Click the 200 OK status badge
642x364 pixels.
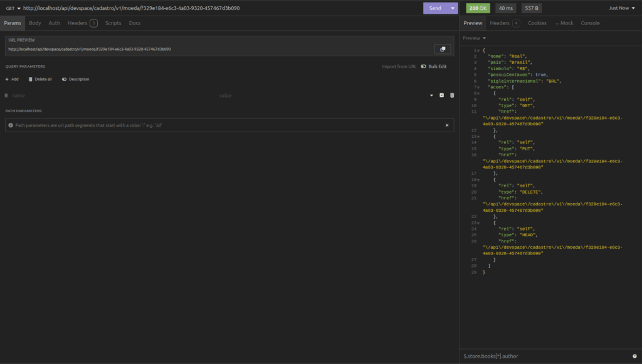point(478,8)
